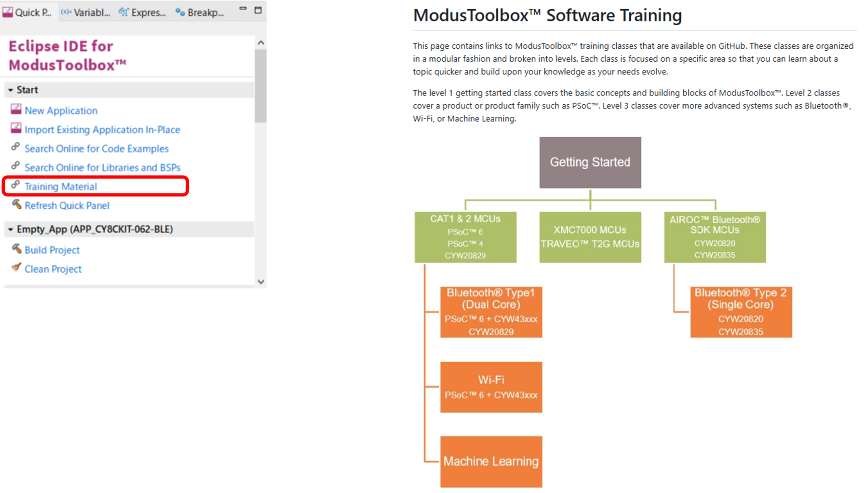This screenshot has width=868, height=493.
Task: Switch to the Expressions tab
Action: click(142, 12)
